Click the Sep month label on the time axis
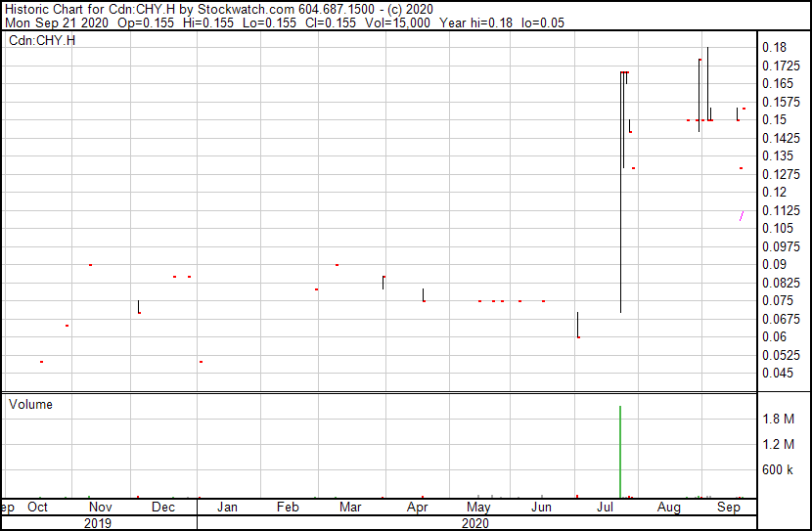Screen dimensions: 812x531 (729, 508)
